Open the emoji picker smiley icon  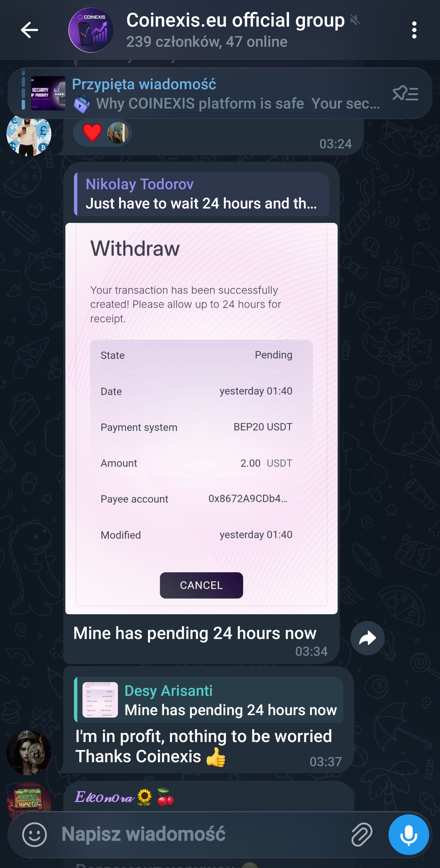[34, 834]
